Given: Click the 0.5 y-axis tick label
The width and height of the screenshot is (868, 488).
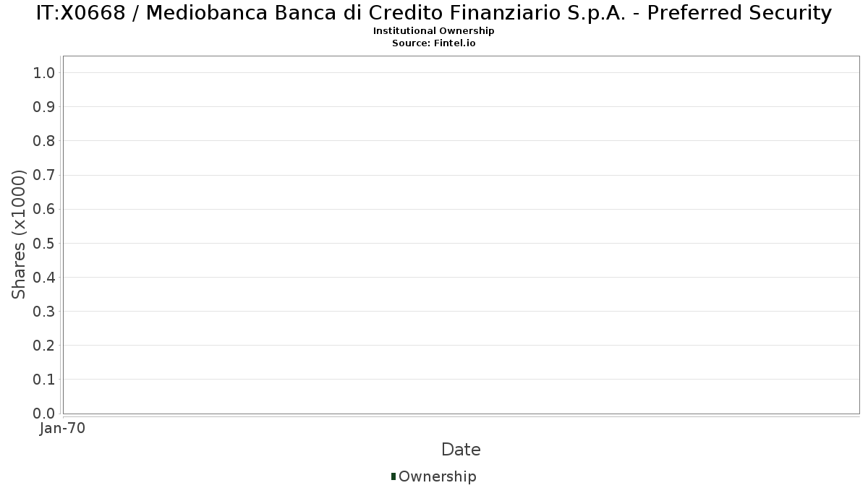Looking at the screenshot, I should (x=44, y=243).
